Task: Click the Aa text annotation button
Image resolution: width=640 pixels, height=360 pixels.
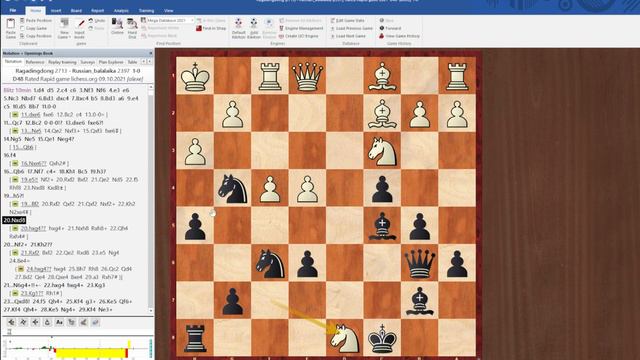Action: pos(59,322)
